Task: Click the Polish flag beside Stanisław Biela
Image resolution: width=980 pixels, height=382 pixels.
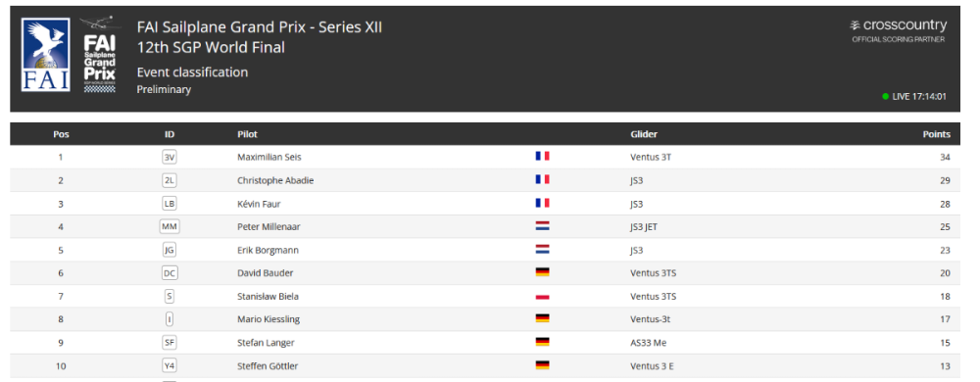Action: pos(542,297)
